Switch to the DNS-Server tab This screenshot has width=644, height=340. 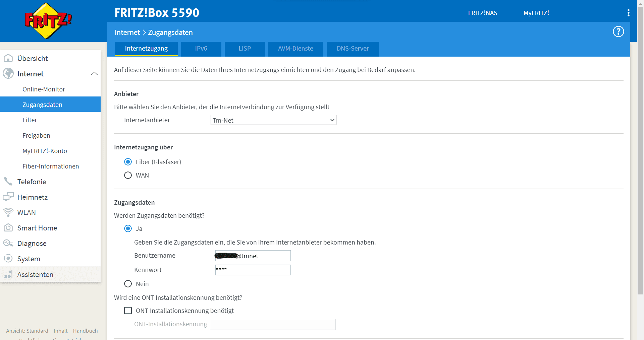coord(353,49)
